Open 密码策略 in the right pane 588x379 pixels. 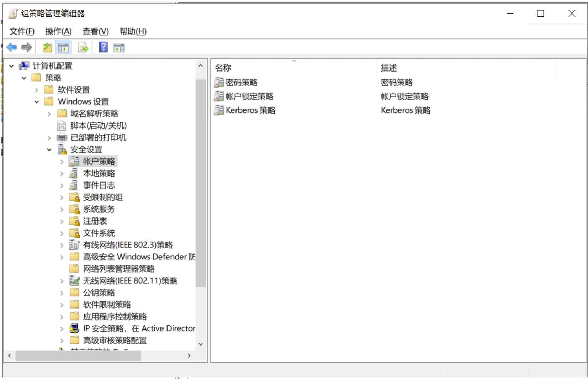(241, 83)
